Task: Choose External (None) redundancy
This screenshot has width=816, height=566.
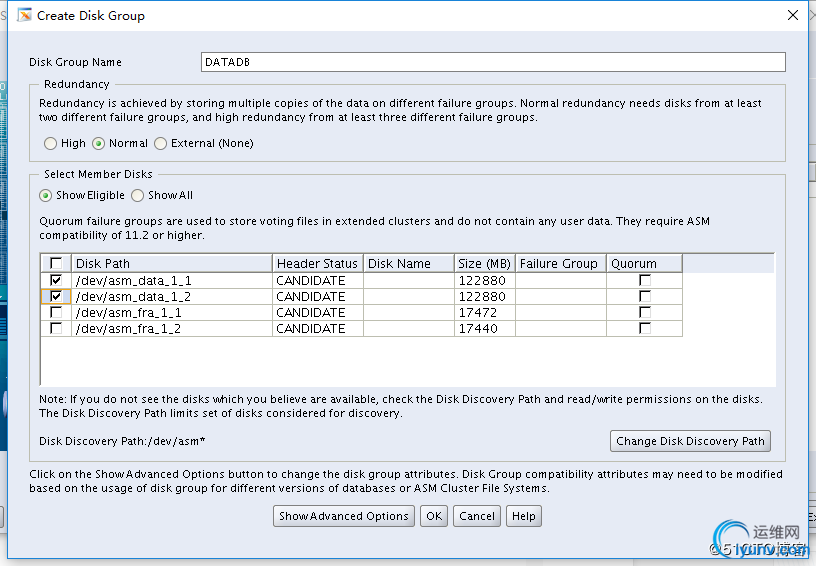Action: click(x=161, y=144)
